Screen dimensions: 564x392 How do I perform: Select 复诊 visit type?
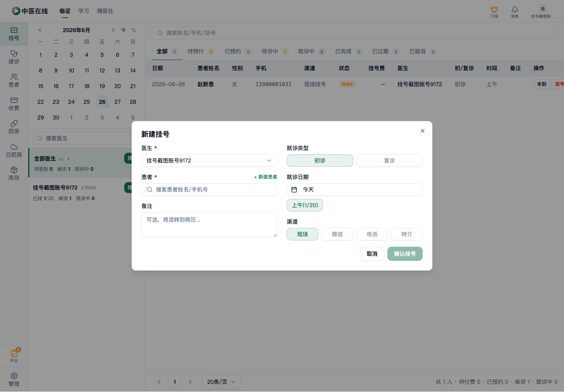click(x=389, y=161)
